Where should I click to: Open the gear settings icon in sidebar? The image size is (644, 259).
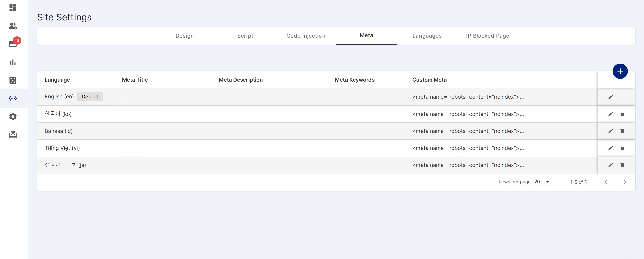(13, 117)
